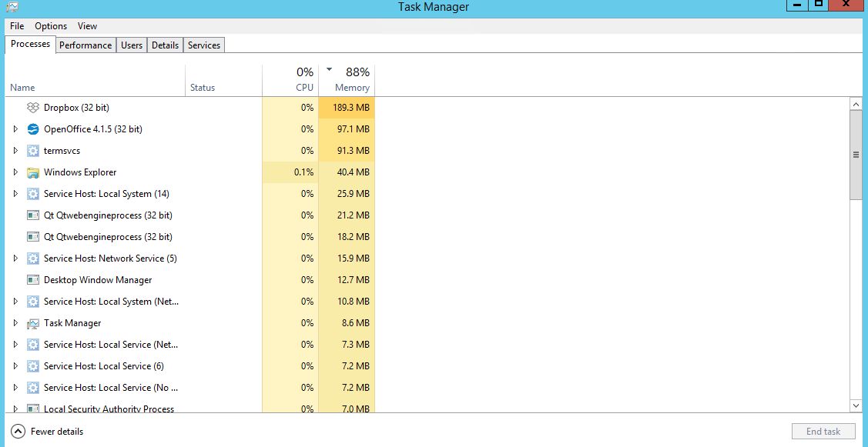
Task: Click the 12.7 MB memory value
Action: coord(354,280)
